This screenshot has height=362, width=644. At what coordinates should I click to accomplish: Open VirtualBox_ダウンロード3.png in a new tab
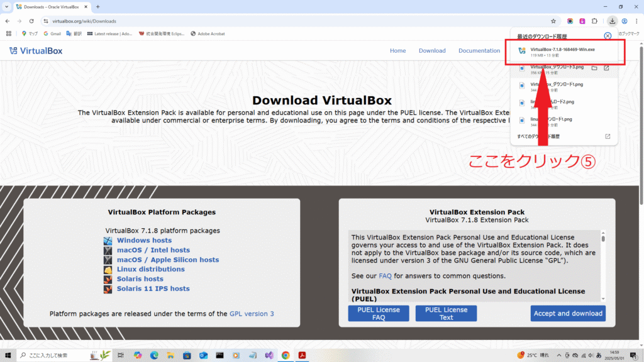[607, 68]
